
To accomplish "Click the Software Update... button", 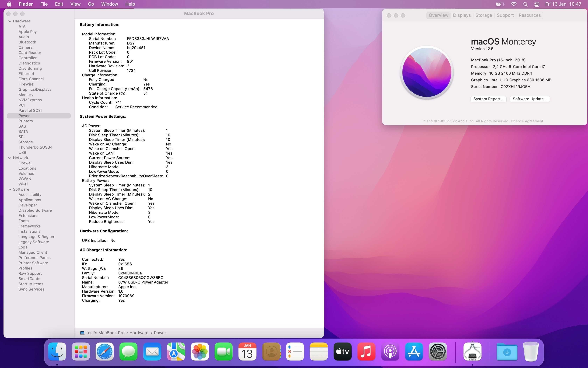I will (x=530, y=99).
